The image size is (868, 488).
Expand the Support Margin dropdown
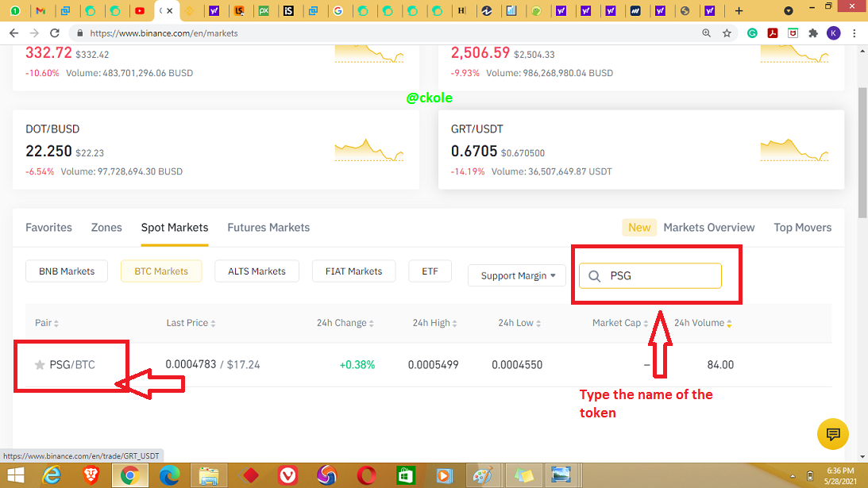coord(516,275)
